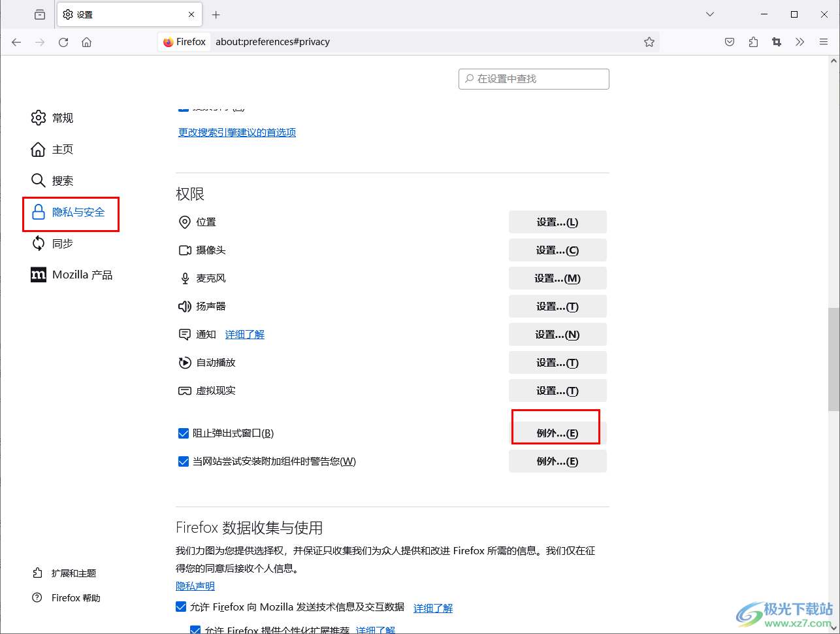Click the 虚拟现实 headset icon
Viewport: 840px width, 634px height.
tap(185, 391)
